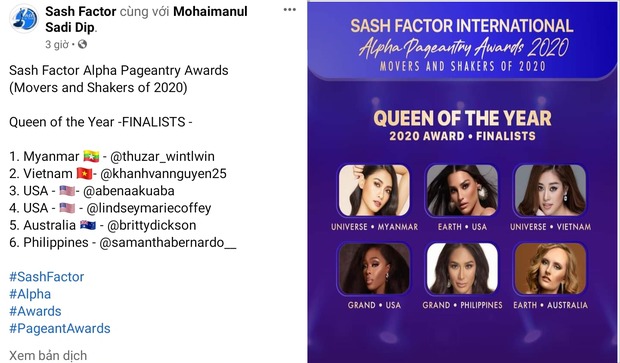The height and width of the screenshot is (363, 620).
Task: Open Mohaimanul Sadi Dip profile link
Action: tap(146, 19)
